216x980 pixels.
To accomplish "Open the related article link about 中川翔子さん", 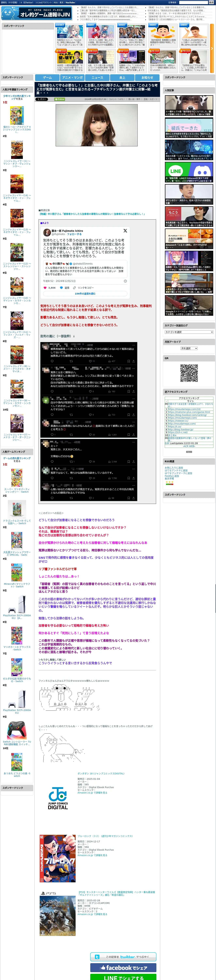I will 92,214.
